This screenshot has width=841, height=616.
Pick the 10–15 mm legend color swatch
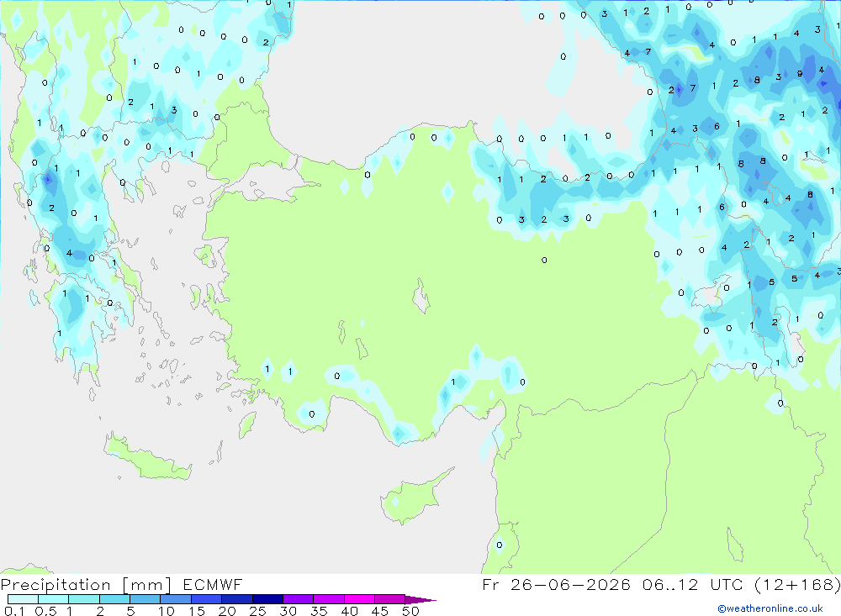tap(176, 599)
